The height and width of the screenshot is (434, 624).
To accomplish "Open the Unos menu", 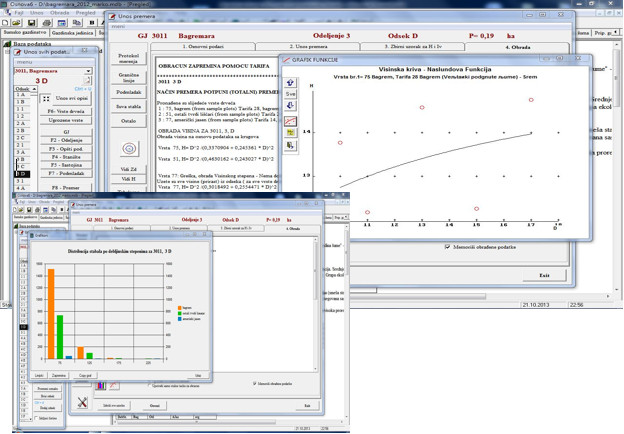I will click(x=37, y=13).
